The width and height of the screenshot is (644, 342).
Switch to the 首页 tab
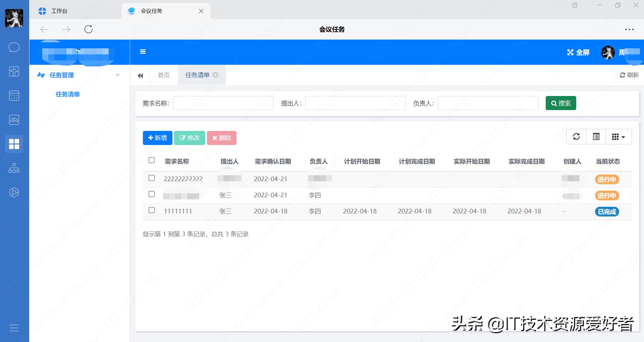pyautogui.click(x=163, y=75)
